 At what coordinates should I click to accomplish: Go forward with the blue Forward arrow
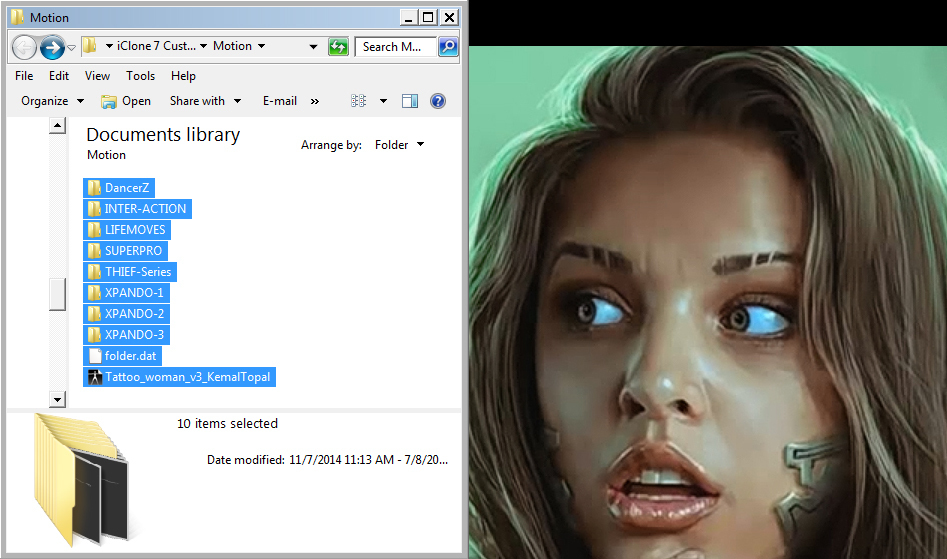(x=53, y=47)
